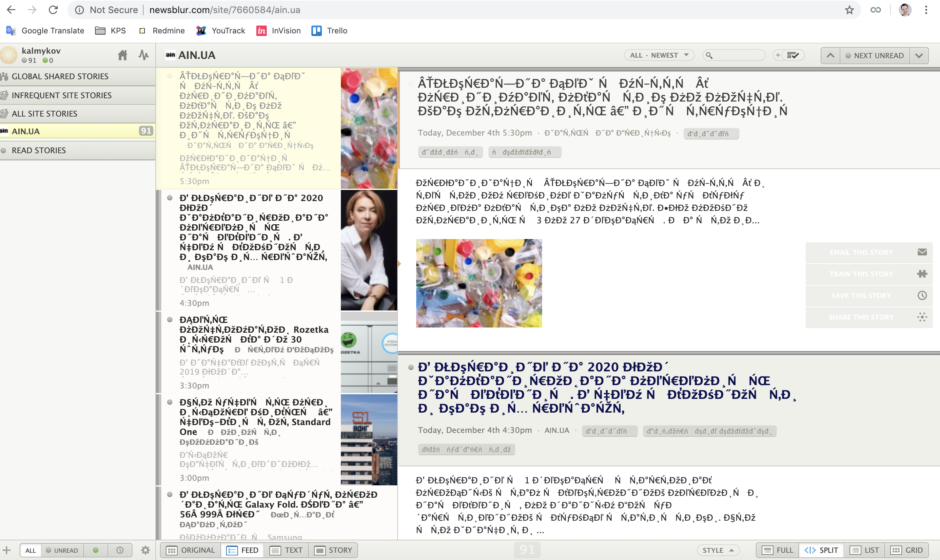
Task: Click EMAIL THIS STORY
Action: pyautogui.click(x=869, y=252)
